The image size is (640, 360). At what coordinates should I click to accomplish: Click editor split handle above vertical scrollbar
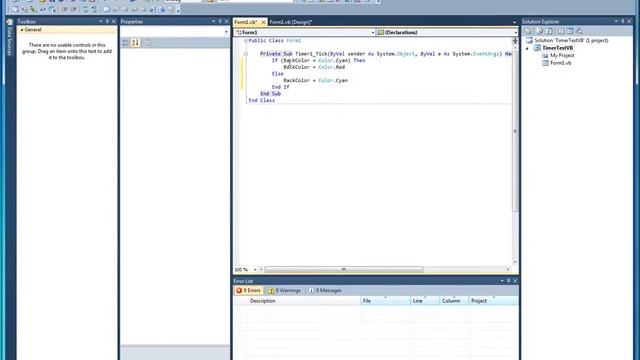(x=515, y=41)
